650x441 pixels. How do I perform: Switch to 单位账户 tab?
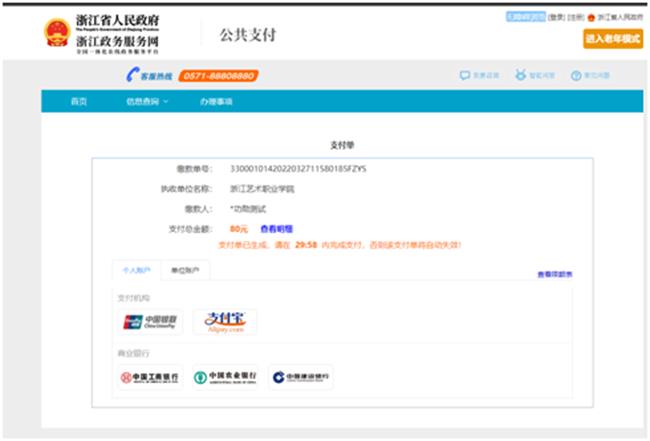184,270
